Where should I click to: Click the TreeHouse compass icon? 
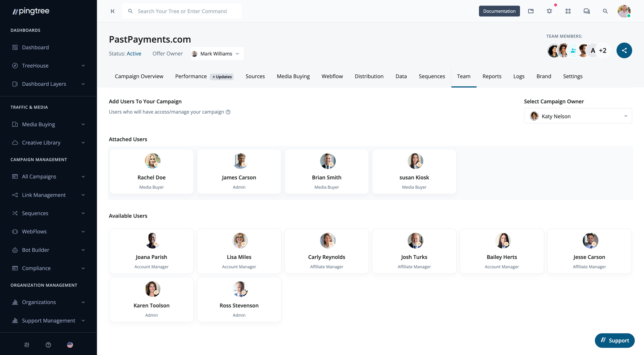15,65
